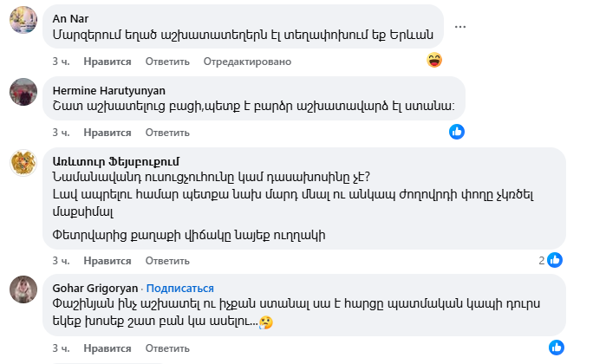
Task: Click Ответить under Hermine Harutyunyan's comment
Action: pyautogui.click(x=167, y=133)
